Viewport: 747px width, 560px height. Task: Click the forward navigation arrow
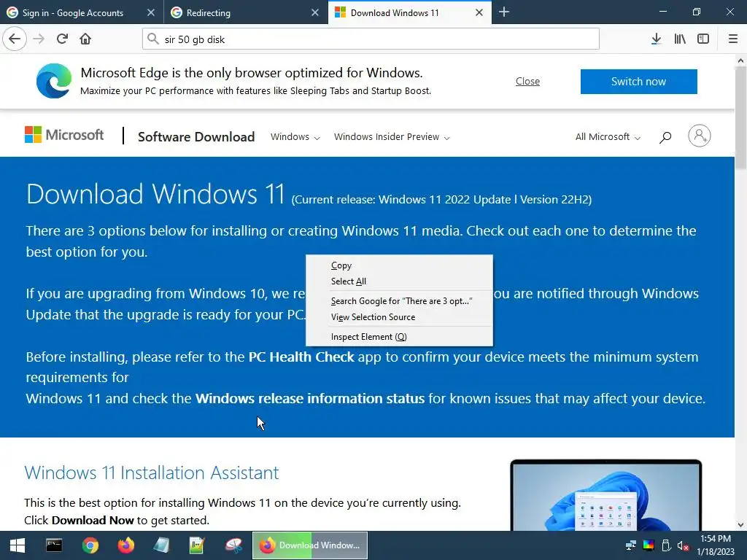39,39
